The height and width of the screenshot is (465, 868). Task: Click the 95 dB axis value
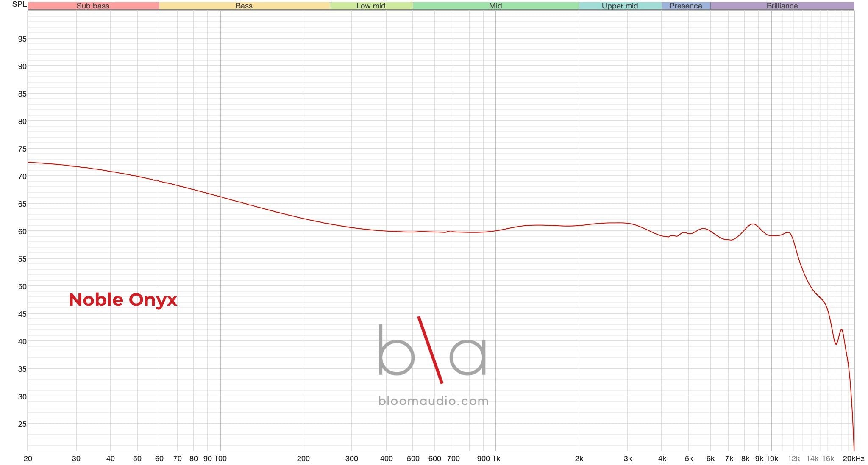[x=22, y=39]
